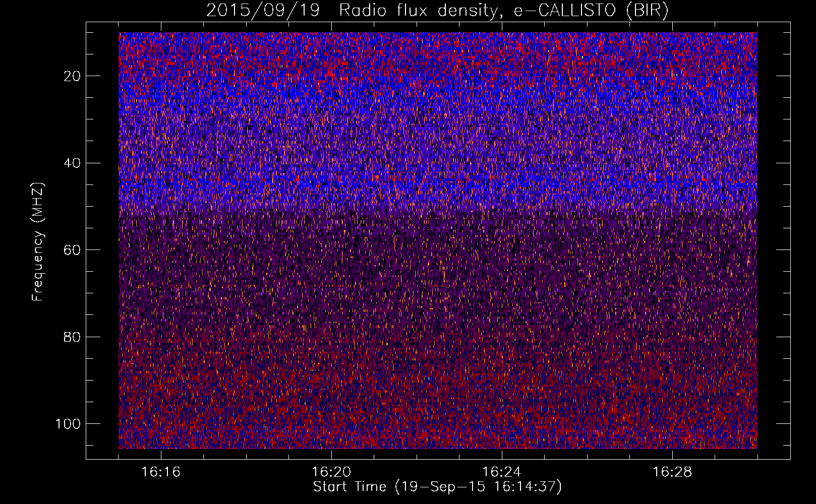Select the 40 MHz frequency tick label
Image resolution: width=816 pixels, height=504 pixels.
point(73,163)
